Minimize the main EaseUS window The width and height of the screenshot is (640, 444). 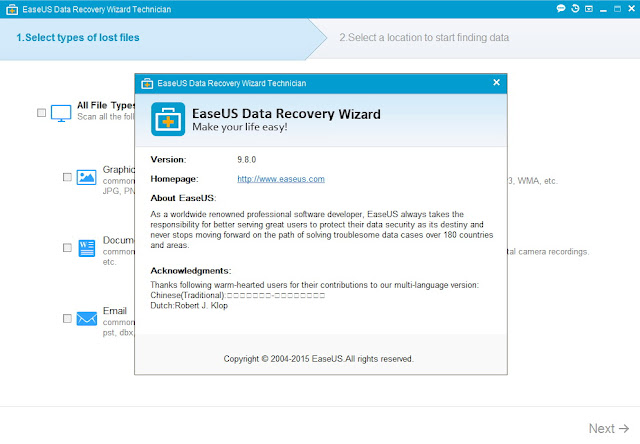603,9
